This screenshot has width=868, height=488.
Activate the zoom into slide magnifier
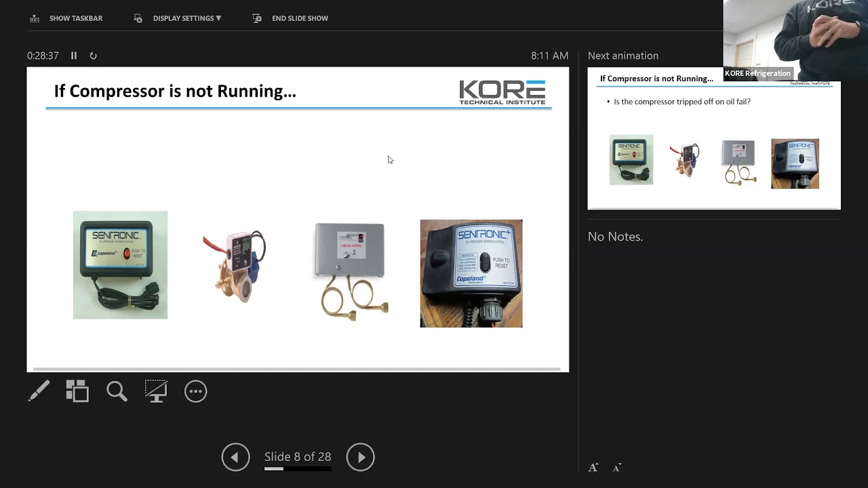pyautogui.click(x=117, y=391)
